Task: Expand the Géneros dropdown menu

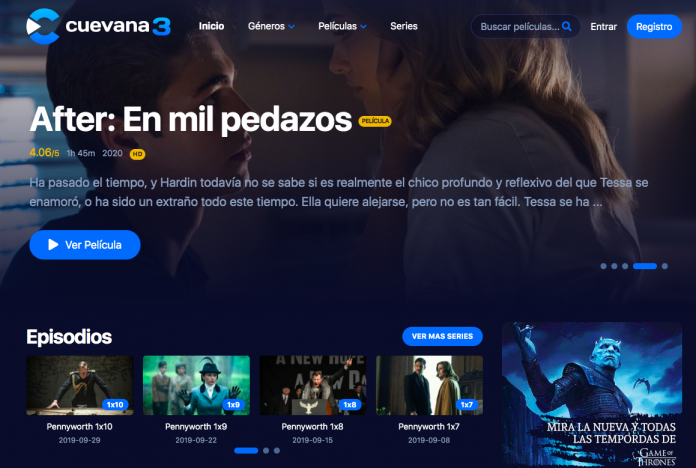Action: pos(271,26)
